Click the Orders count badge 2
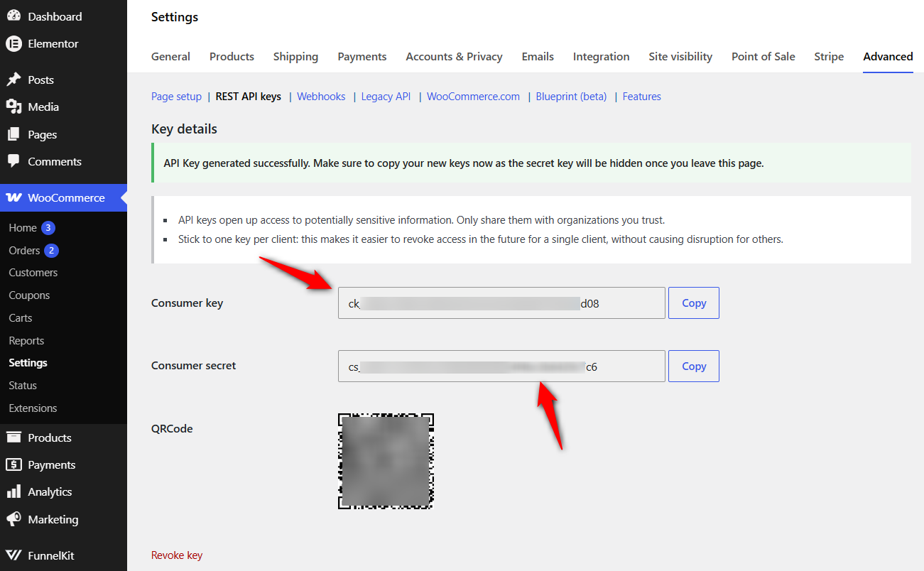924x571 pixels. [51, 251]
